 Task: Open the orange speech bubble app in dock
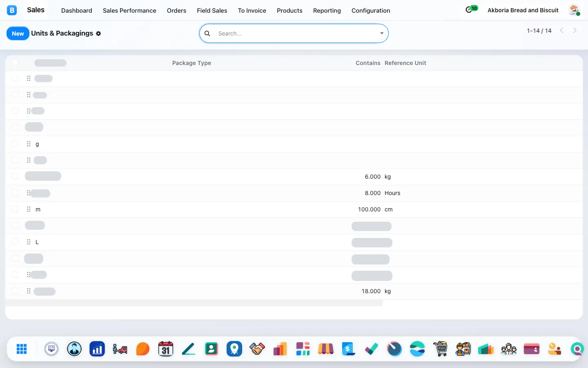point(143,349)
